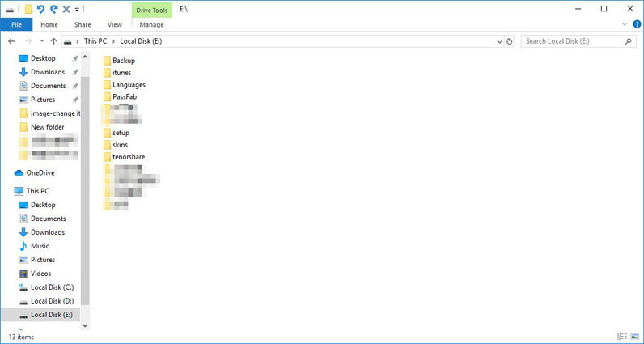The width and height of the screenshot is (644, 344).
Task: Click the Undo icon in quick access toolbar
Action: tap(41, 9)
